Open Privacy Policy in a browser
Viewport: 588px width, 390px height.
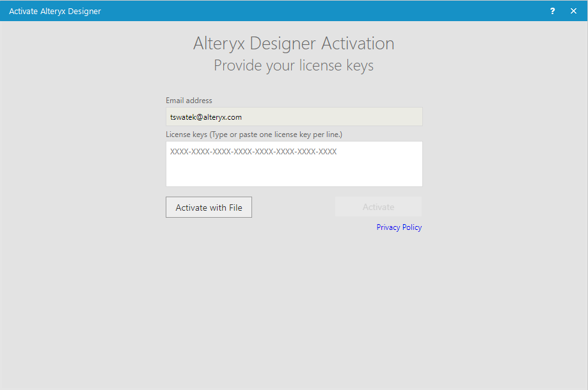(399, 227)
